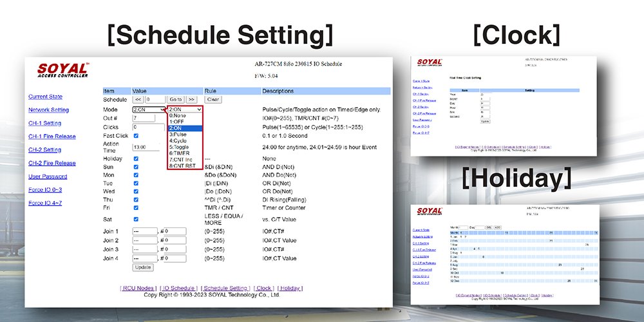Advance to next schedule with >> button
Image resolution: width=644 pixels, height=322 pixels.
191,100
